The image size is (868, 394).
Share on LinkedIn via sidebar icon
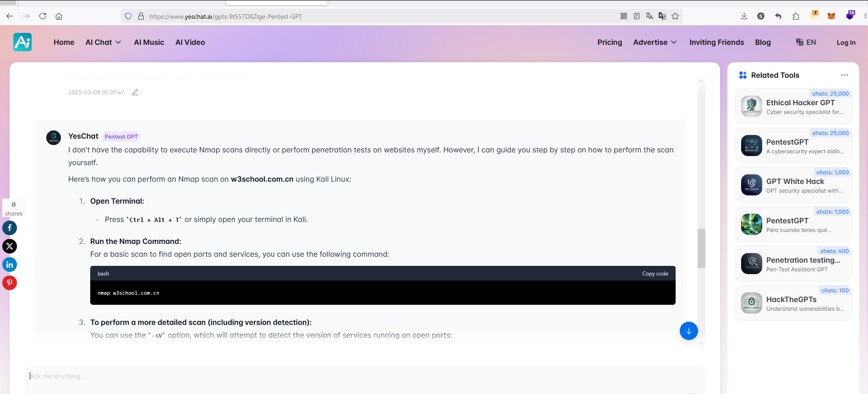pyautogui.click(x=10, y=264)
